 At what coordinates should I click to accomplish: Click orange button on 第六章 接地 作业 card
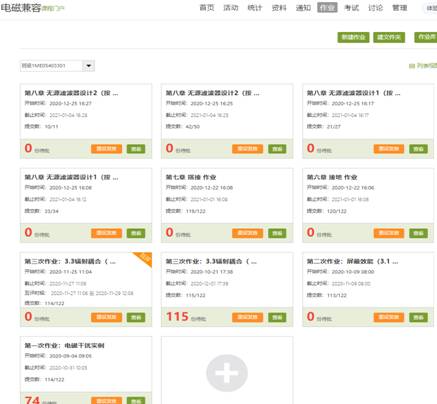pyautogui.click(x=389, y=233)
